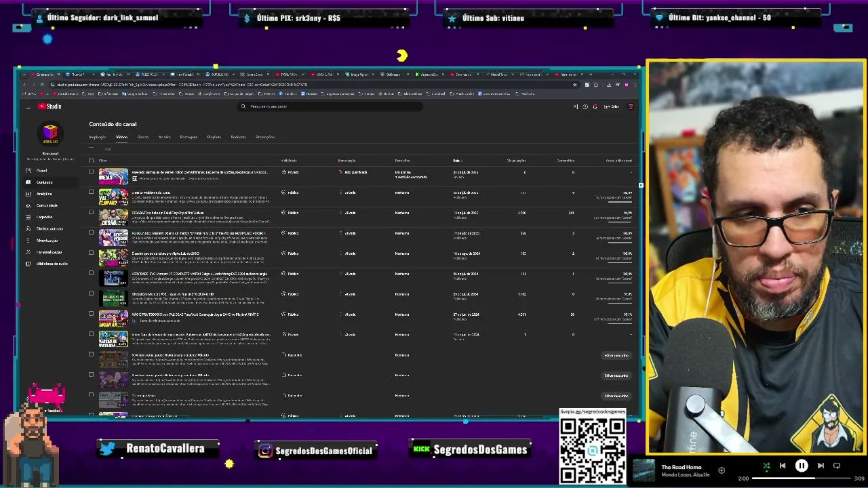Open the DESABAFO video thumbnail
This screenshot has width=868, height=488.
tap(113, 218)
